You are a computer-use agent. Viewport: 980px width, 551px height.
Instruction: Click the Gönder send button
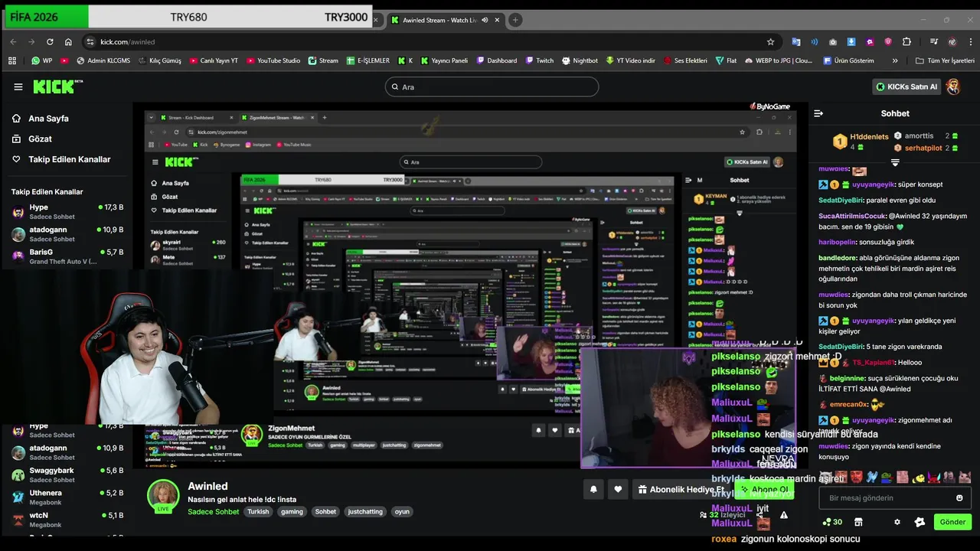click(x=952, y=522)
